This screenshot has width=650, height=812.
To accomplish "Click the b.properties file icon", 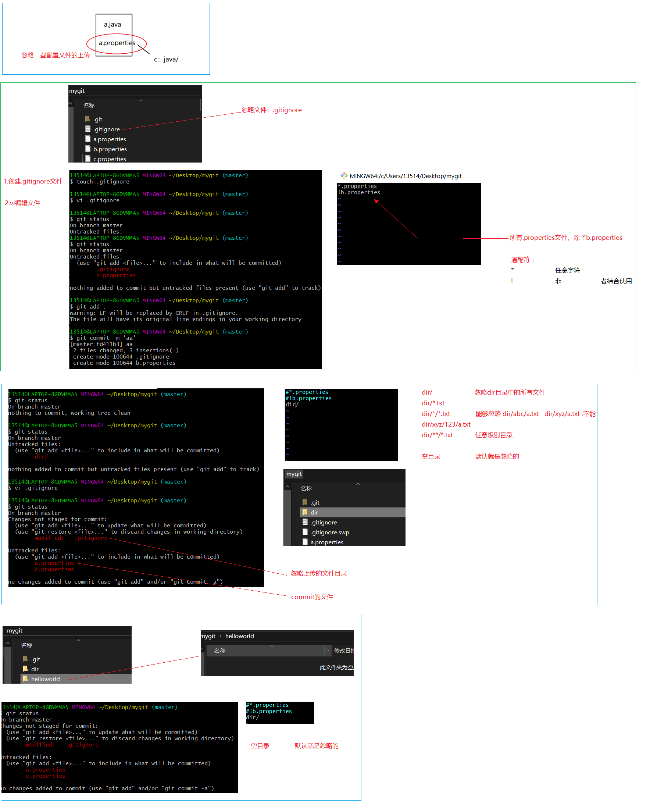I will pyautogui.click(x=88, y=149).
